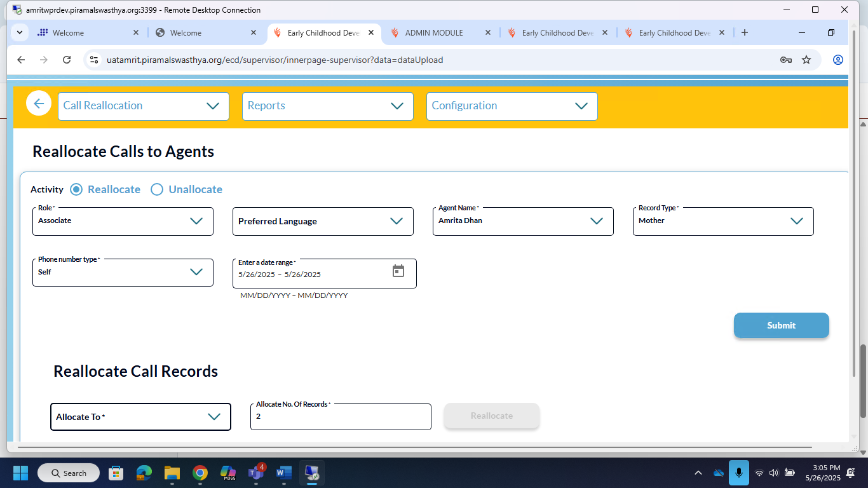Open the date range calendar picker
Screen dimensions: 868x488
[398, 271]
